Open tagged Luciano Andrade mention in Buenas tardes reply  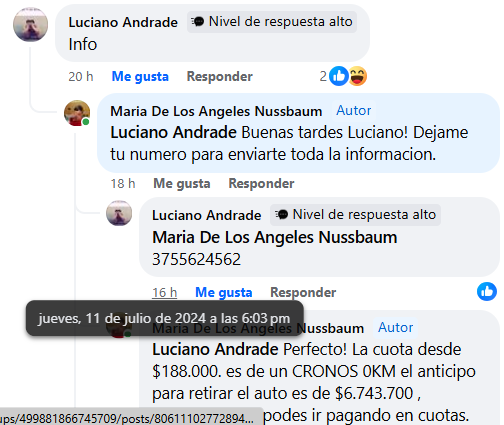[173, 132]
